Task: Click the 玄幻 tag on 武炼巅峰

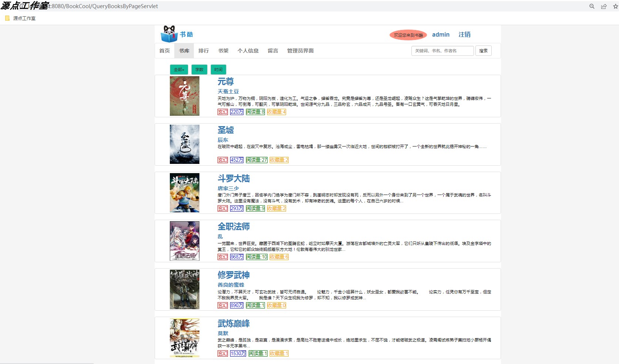Action: 222,354
